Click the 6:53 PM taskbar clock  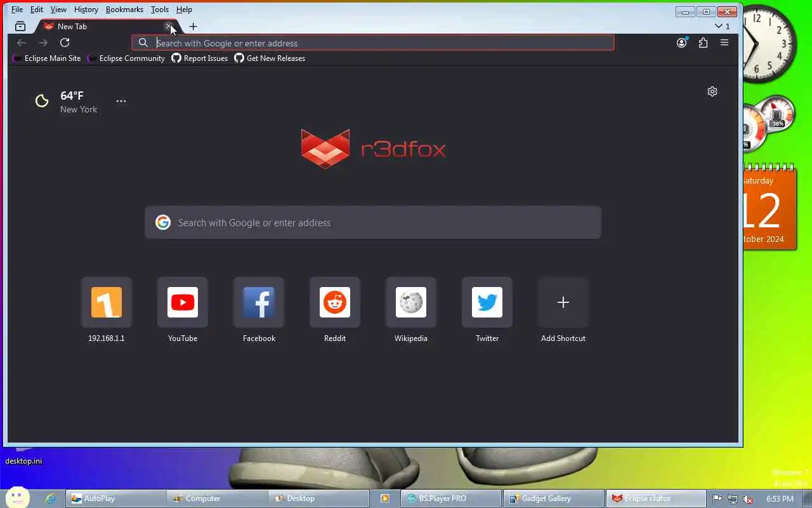780,499
